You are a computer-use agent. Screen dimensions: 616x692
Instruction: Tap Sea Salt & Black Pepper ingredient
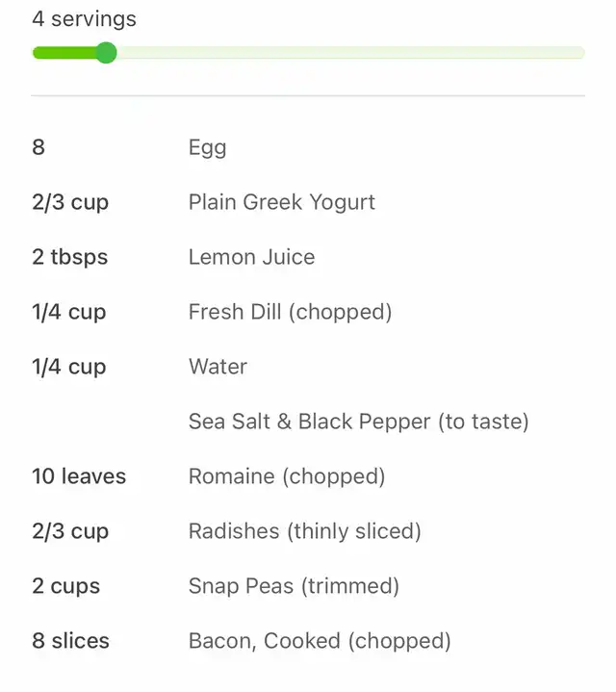tap(358, 422)
